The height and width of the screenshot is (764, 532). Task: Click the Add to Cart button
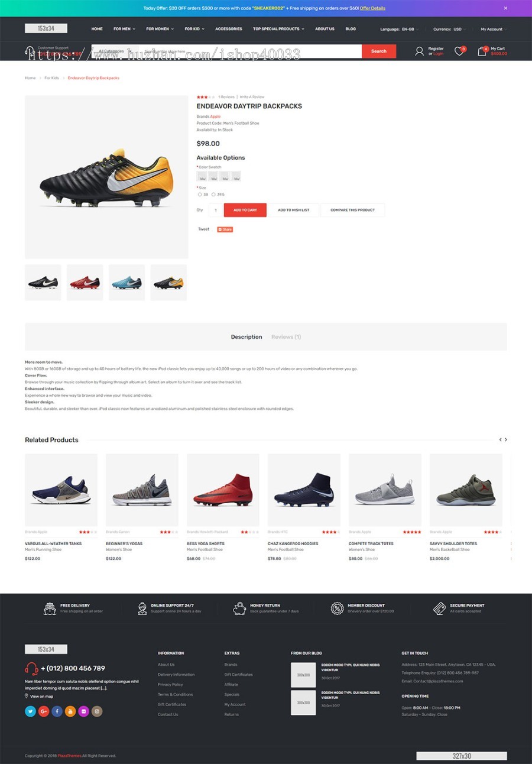point(245,210)
